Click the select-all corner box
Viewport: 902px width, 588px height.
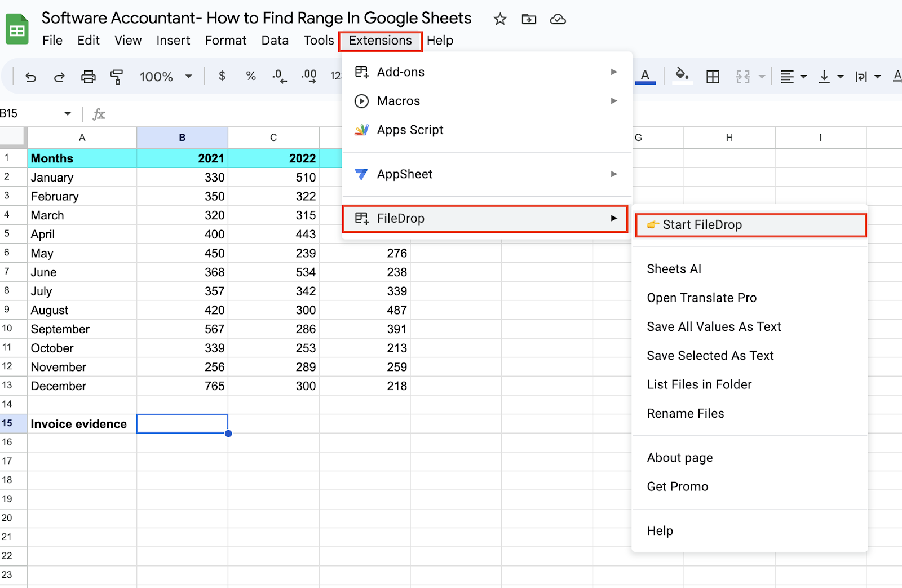click(14, 138)
